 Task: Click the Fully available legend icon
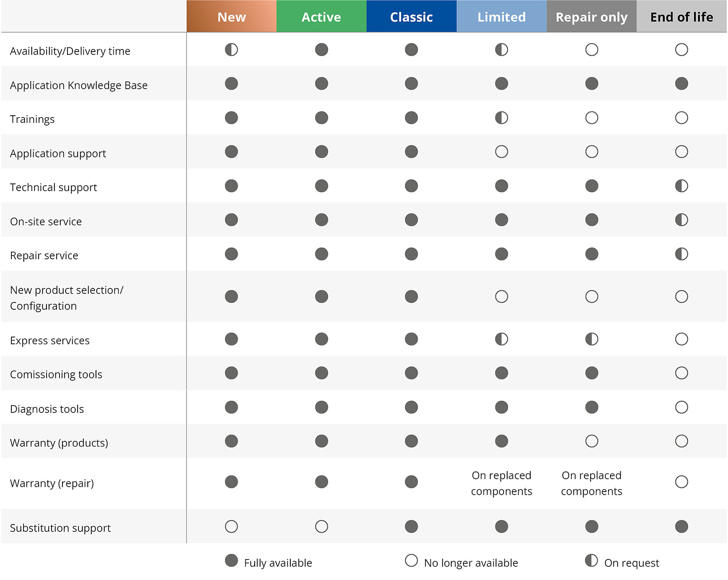point(231,560)
